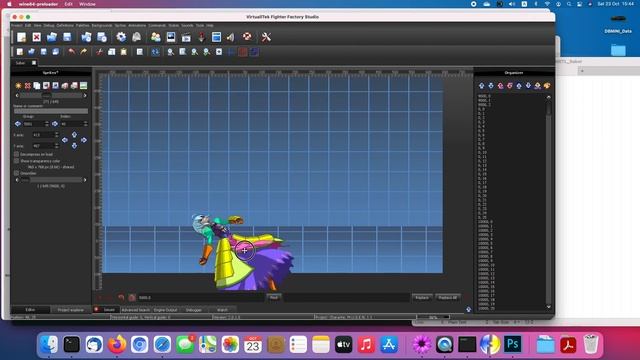Open the Animations clapperboard icon
640x360 pixels.
coord(186,37)
